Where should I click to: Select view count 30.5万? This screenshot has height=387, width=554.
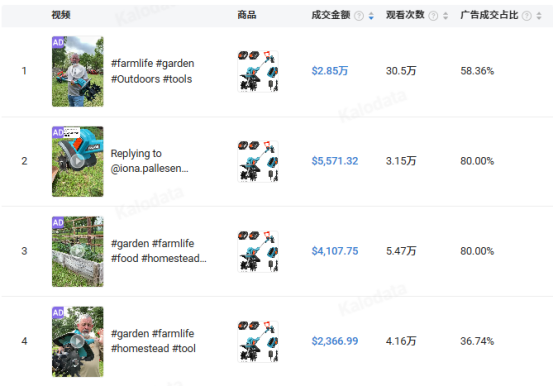tap(401, 71)
